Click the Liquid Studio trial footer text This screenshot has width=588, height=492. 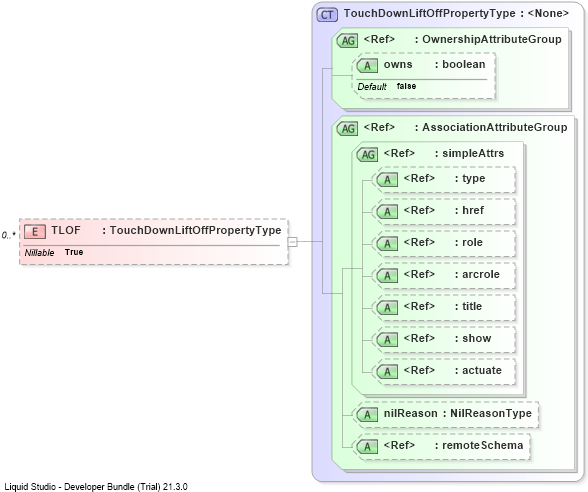[x=96, y=487]
